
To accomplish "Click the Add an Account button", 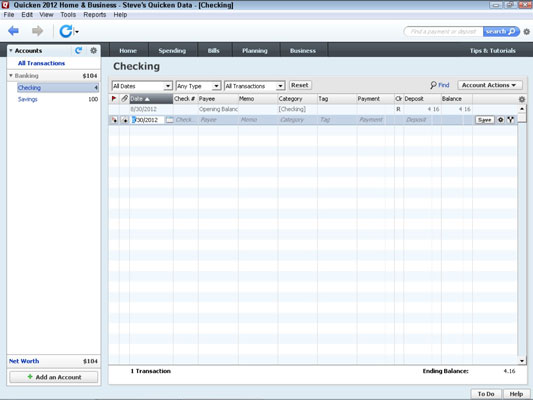I will click(x=54, y=377).
